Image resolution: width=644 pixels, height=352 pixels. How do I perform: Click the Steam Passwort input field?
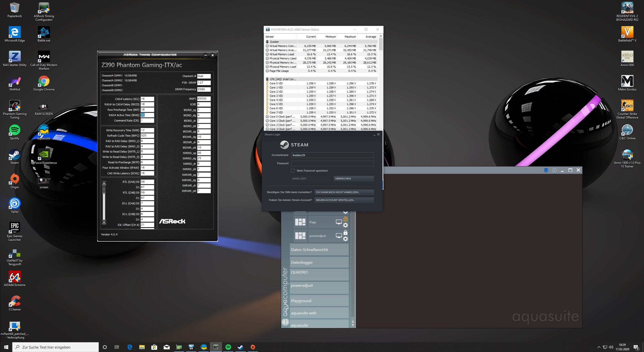click(x=332, y=164)
